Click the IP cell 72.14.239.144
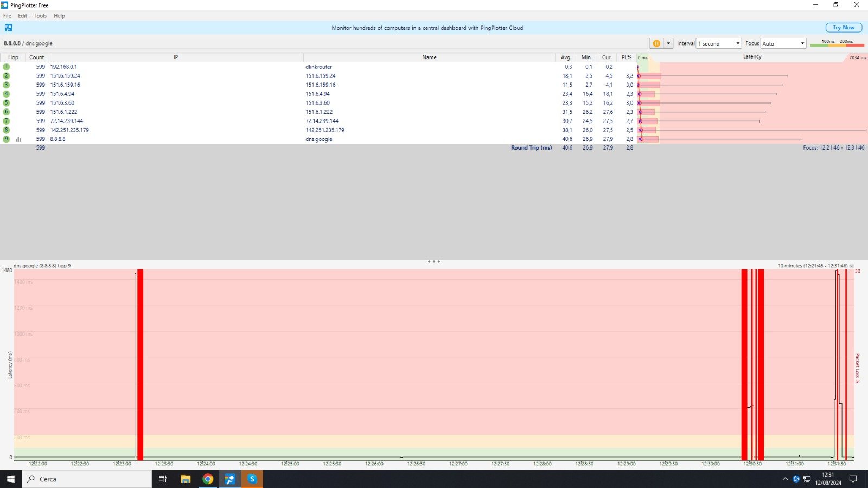This screenshot has width=868, height=488. coord(67,121)
